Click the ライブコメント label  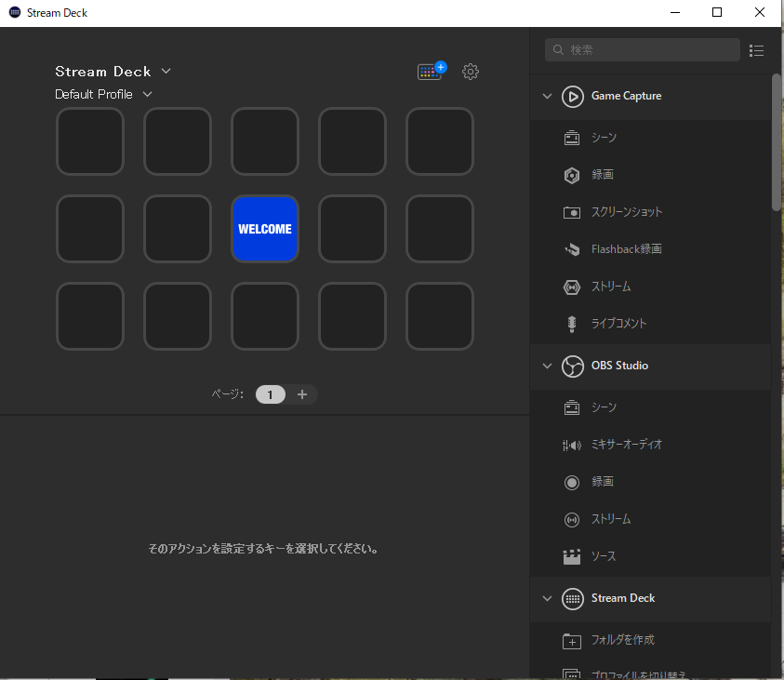click(x=619, y=324)
